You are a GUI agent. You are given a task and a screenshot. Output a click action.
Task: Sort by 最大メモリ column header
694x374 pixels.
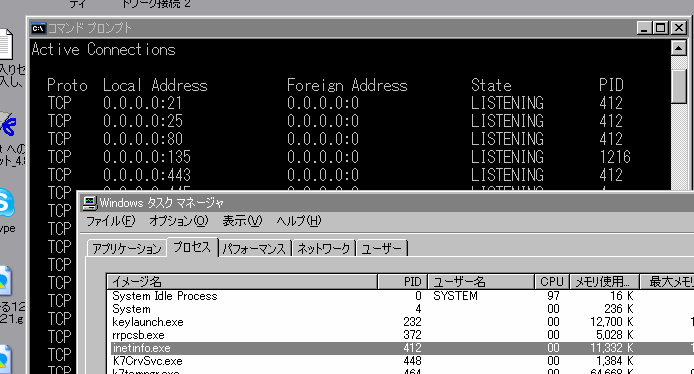coord(667,281)
